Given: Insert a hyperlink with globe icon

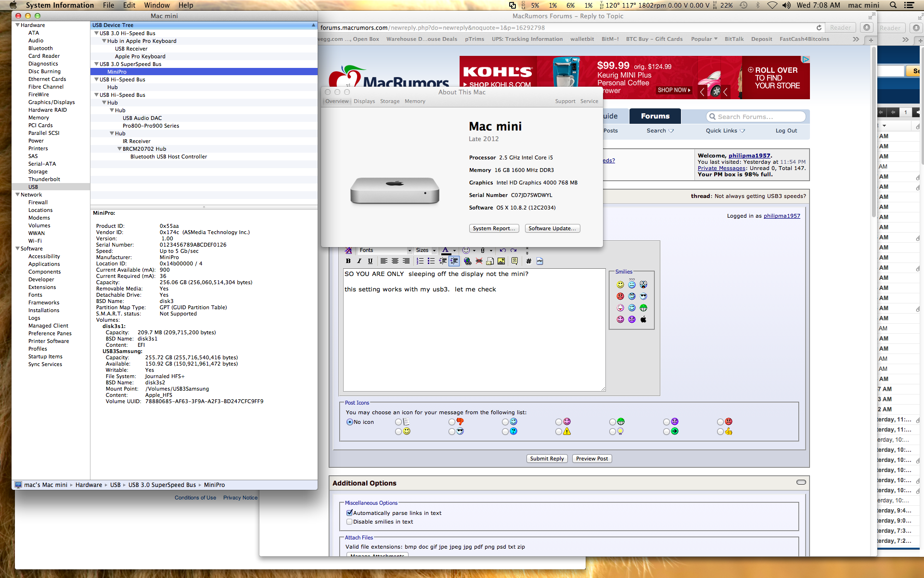Looking at the screenshot, I should click(467, 261).
